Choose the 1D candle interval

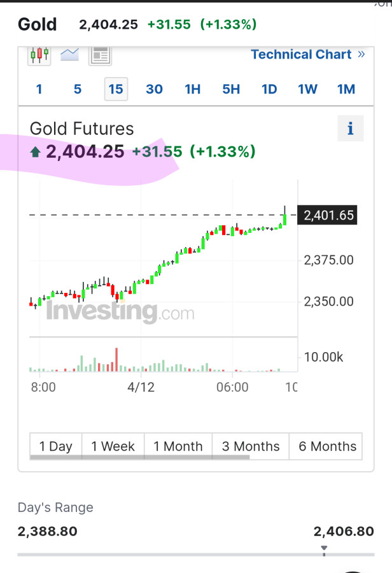pyautogui.click(x=270, y=89)
